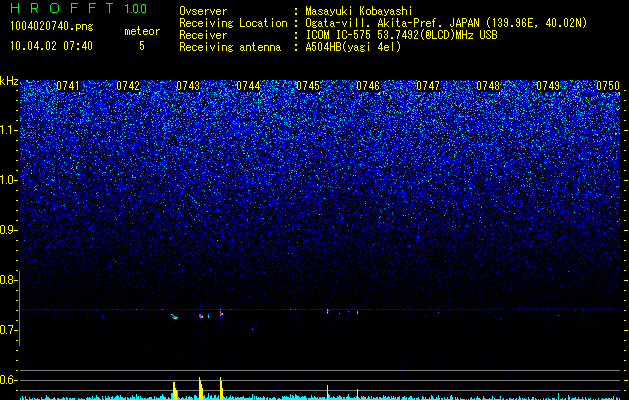629x400 pixels.
Task: Click the Ovserver label
Action: [203, 11]
